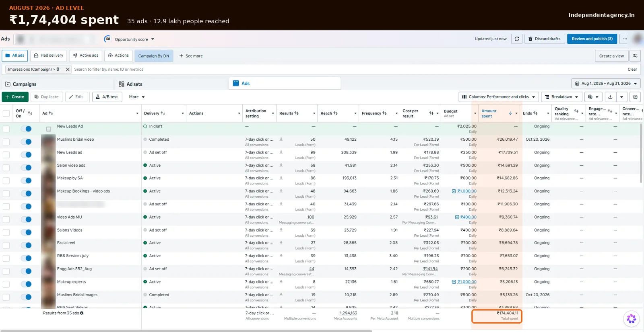
Task: Click the results download icon for Muslims bridal video
Action: click(281, 139)
